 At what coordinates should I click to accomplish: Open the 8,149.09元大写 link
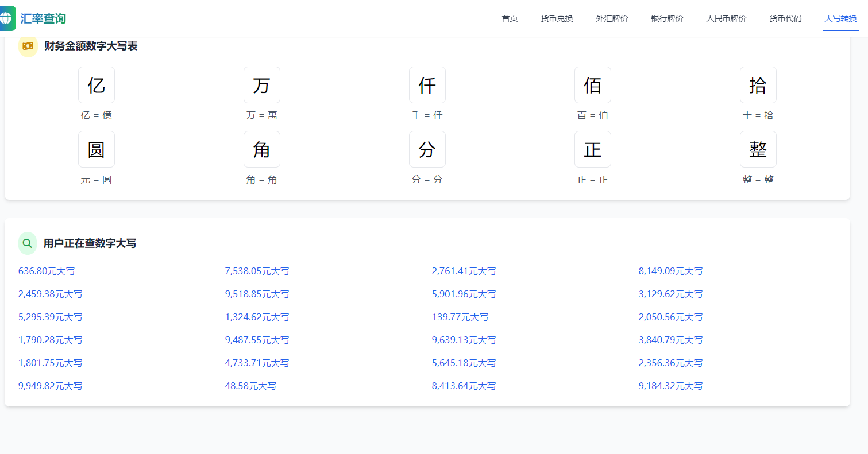point(671,271)
